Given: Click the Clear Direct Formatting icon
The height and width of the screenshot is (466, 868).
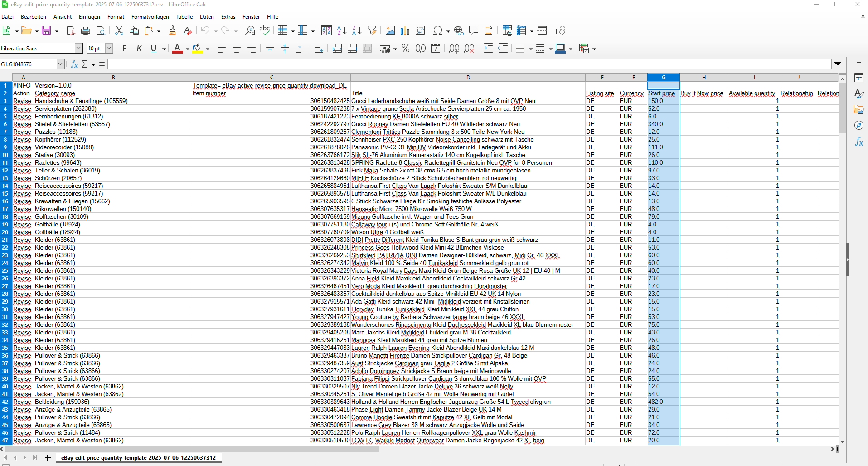Looking at the screenshot, I should pos(187,30).
